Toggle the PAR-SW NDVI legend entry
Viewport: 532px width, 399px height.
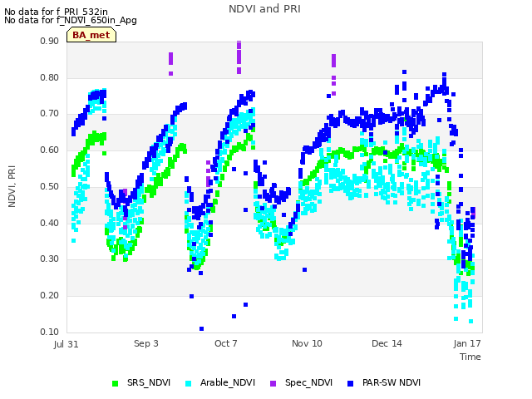[384, 382]
